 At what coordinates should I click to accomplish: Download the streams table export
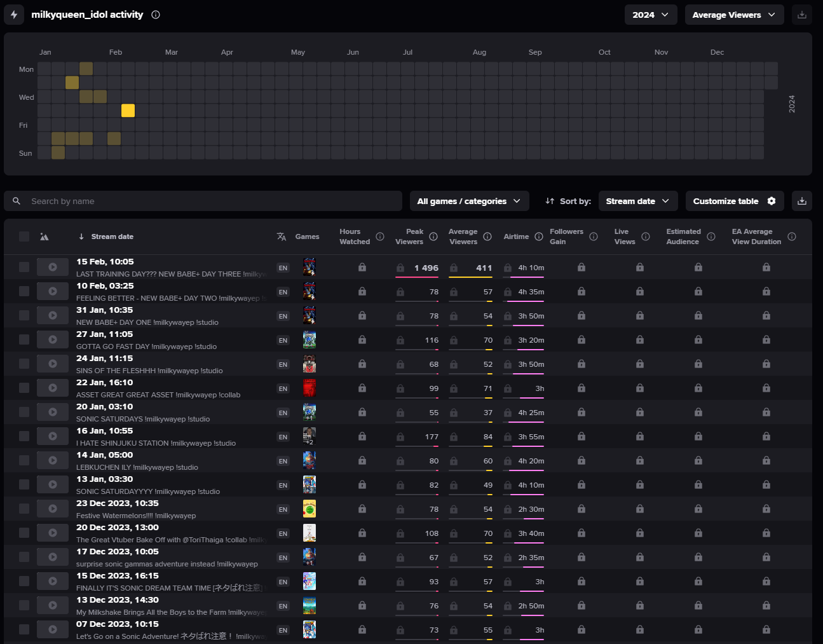(x=802, y=201)
